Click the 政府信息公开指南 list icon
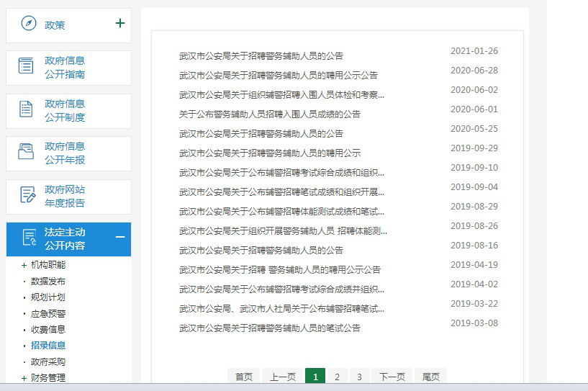This screenshot has width=588, height=391. coord(26,66)
